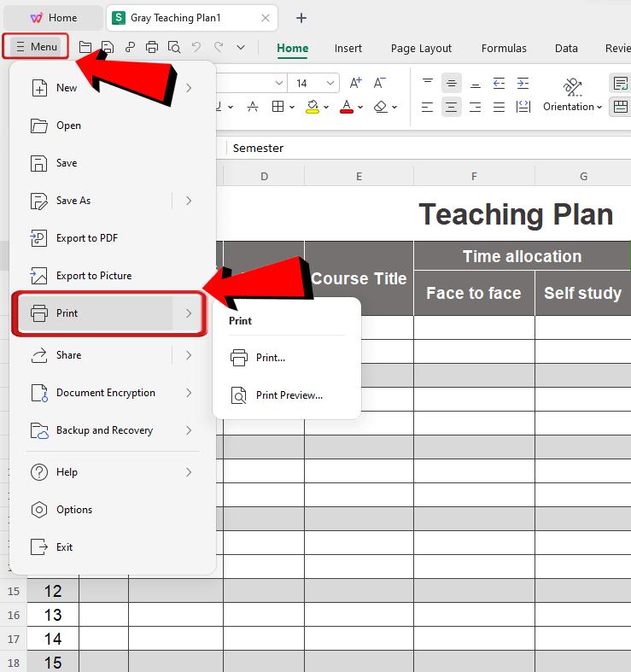Click the increase indent icon

[x=523, y=83]
